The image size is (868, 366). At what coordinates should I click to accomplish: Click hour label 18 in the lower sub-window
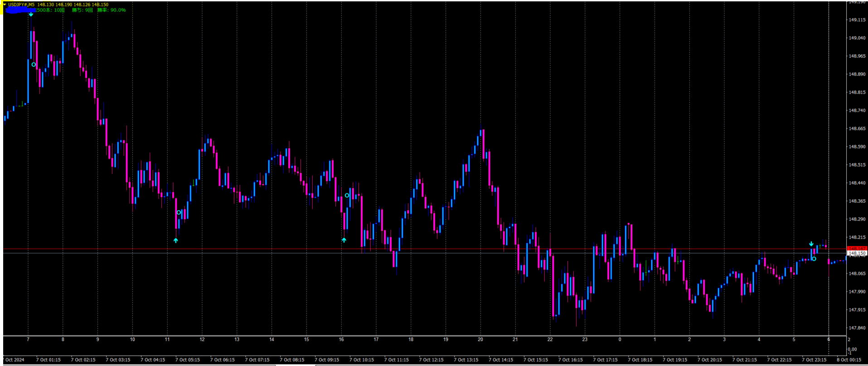click(x=411, y=339)
